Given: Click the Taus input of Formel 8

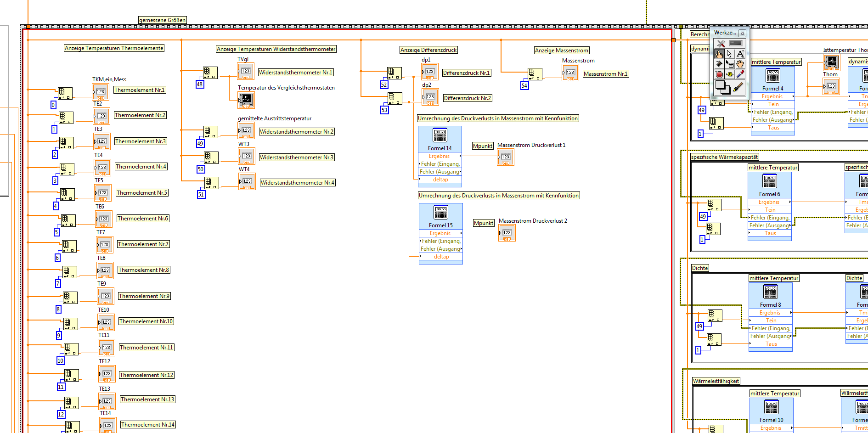Looking at the screenshot, I should pos(771,344).
